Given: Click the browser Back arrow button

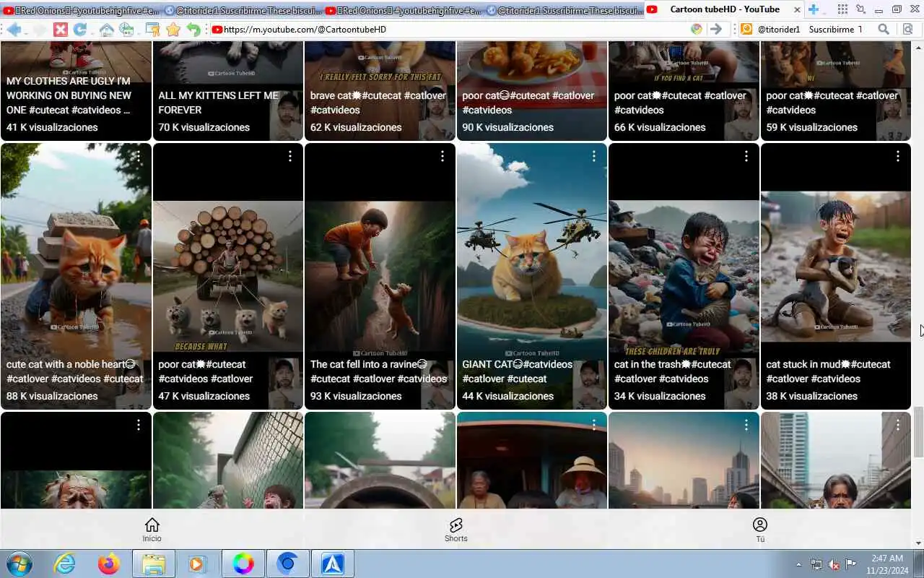Looking at the screenshot, I should point(14,30).
